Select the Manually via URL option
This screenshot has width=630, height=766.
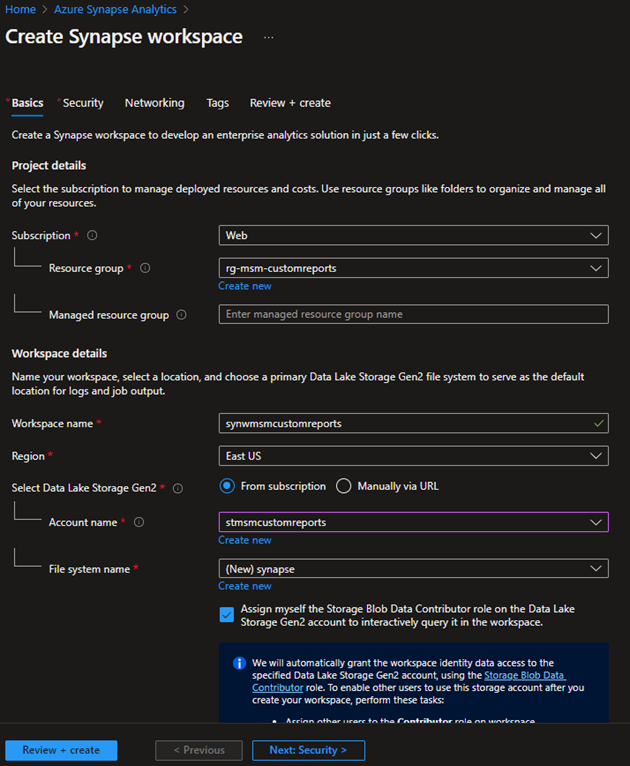(343, 486)
